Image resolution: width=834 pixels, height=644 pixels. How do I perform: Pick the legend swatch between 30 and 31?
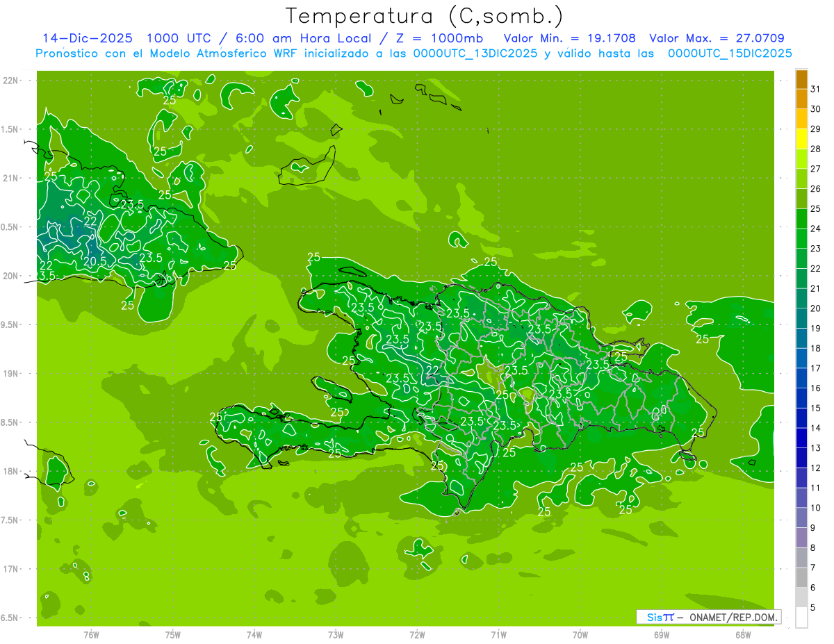point(802,99)
